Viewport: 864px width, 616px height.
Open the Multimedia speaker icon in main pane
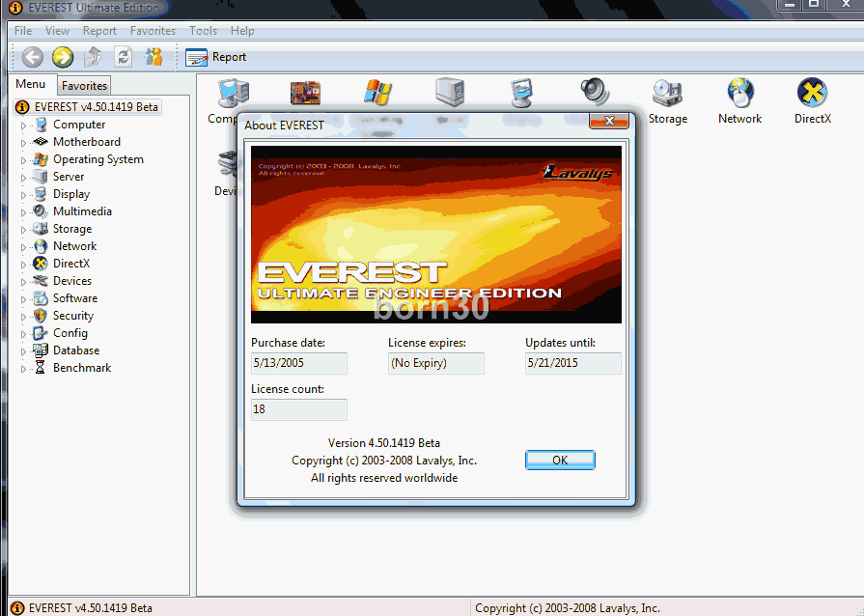pyautogui.click(x=595, y=92)
